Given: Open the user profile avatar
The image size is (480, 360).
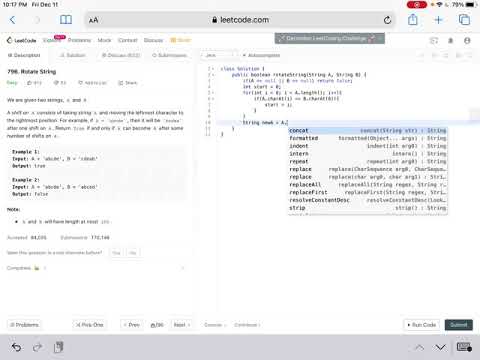Looking at the screenshot, I should point(467,41).
